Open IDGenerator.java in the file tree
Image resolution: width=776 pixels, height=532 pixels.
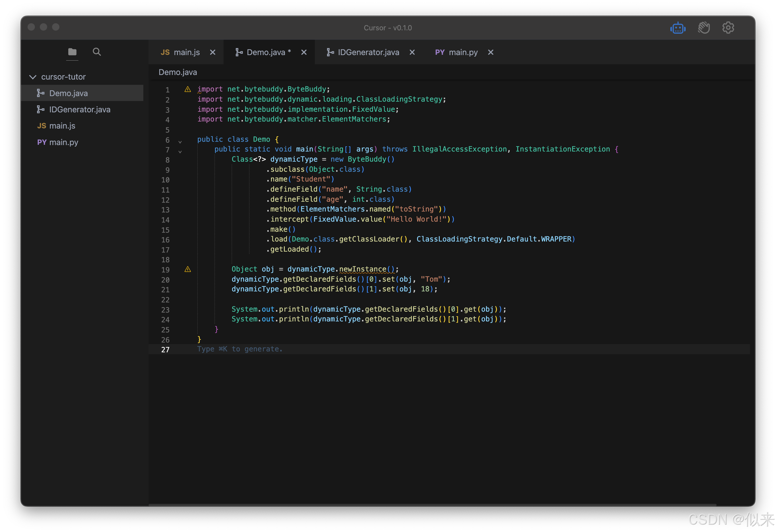tap(80, 110)
